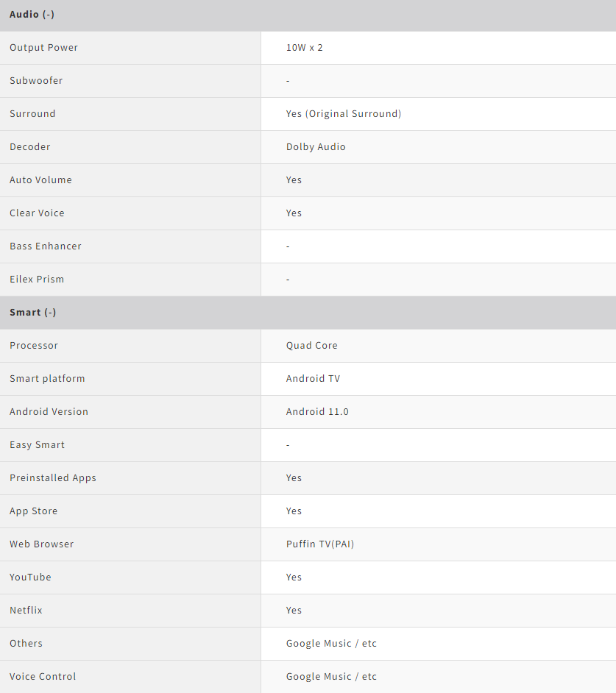616x693 pixels.
Task: Click the Easy Smart row label
Action: [37, 445]
